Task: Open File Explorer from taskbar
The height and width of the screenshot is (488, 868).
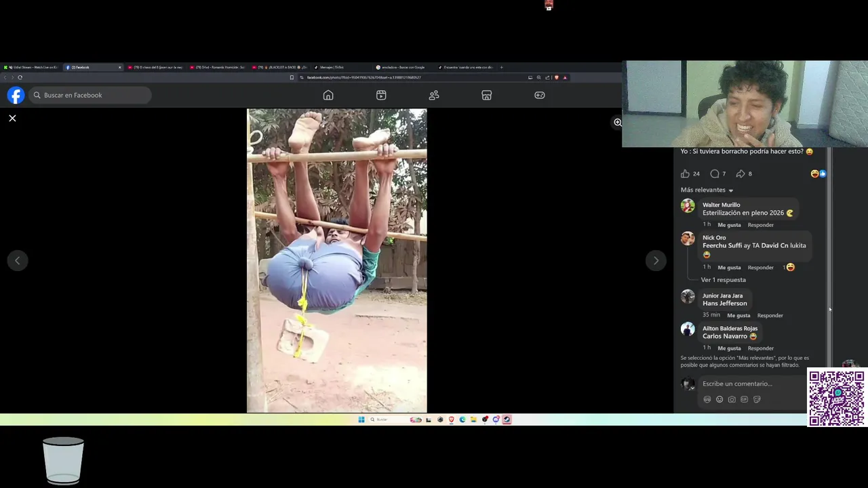Action: [x=473, y=420]
